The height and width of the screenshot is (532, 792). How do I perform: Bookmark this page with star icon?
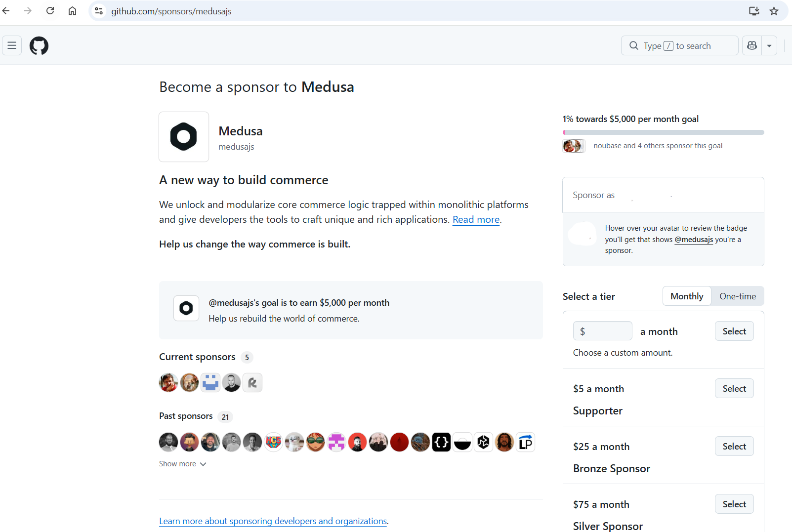(x=774, y=11)
